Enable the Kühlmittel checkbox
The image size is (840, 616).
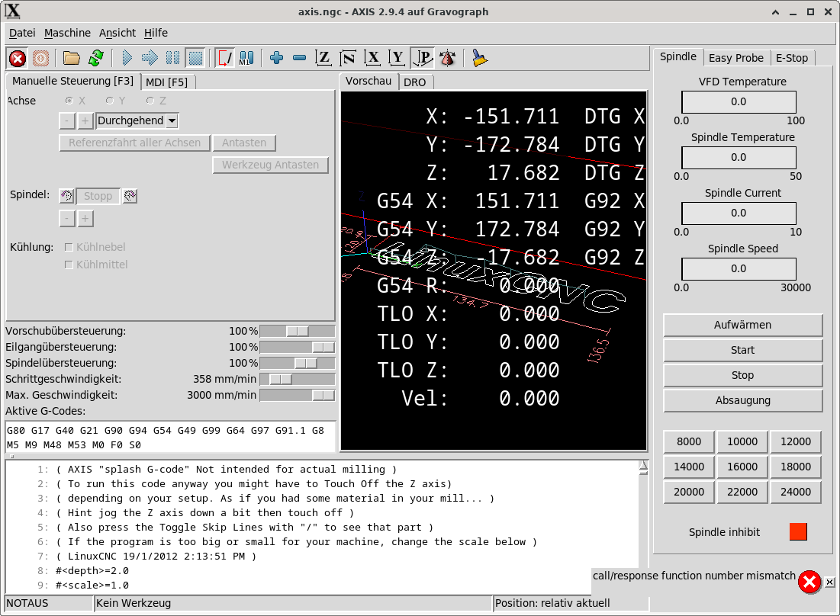(69, 265)
